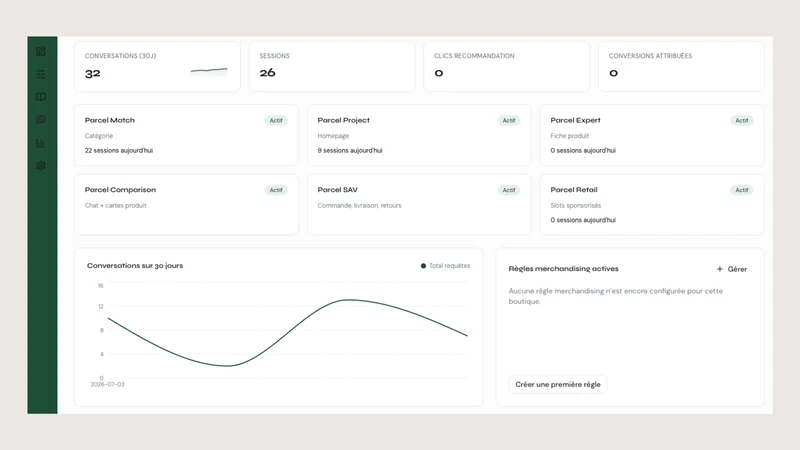Click the Actif badge on Parcel SAV
Screen dimensions: 800x450
509,190
